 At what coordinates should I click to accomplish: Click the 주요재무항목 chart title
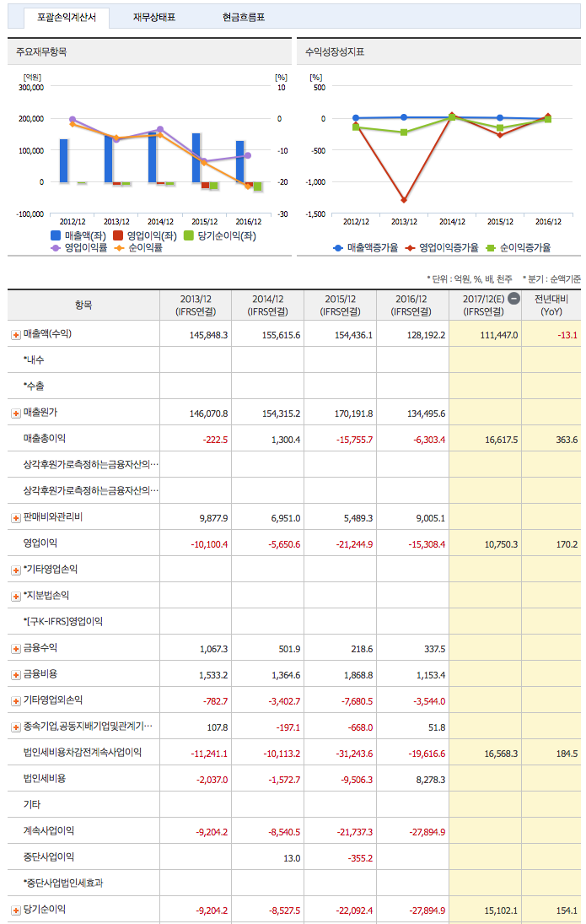[41, 51]
